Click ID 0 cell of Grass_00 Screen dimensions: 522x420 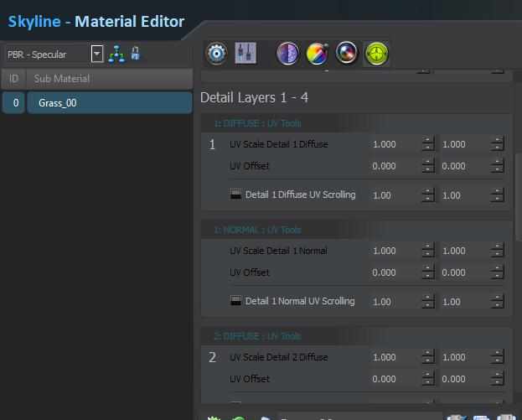click(13, 102)
